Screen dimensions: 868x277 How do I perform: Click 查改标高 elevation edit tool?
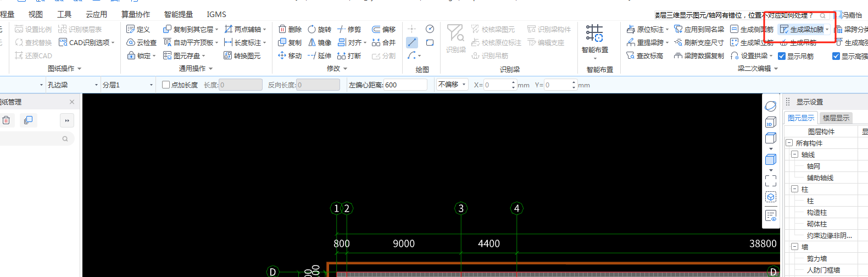click(x=644, y=56)
